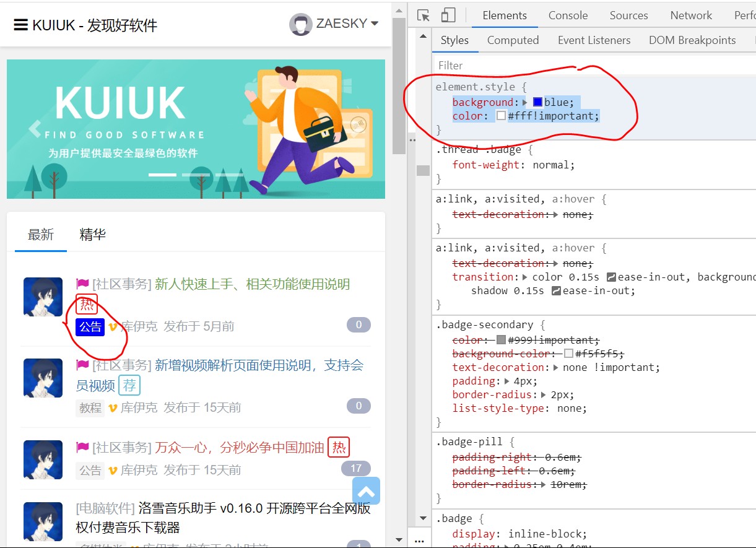Select the Computed sub-tab
This screenshot has height=548, width=756.
513,40
